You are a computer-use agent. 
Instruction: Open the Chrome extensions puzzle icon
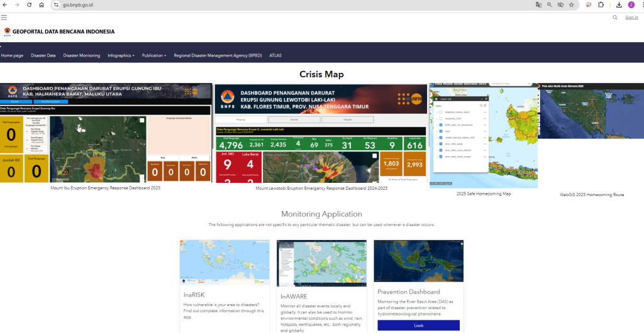(601, 4)
